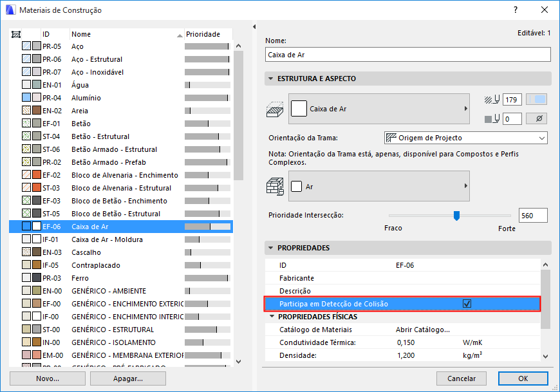This screenshot has height=392, width=560.
Task: Select the GENÉRICO - ESTRUTURAL row
Action: tap(121, 329)
